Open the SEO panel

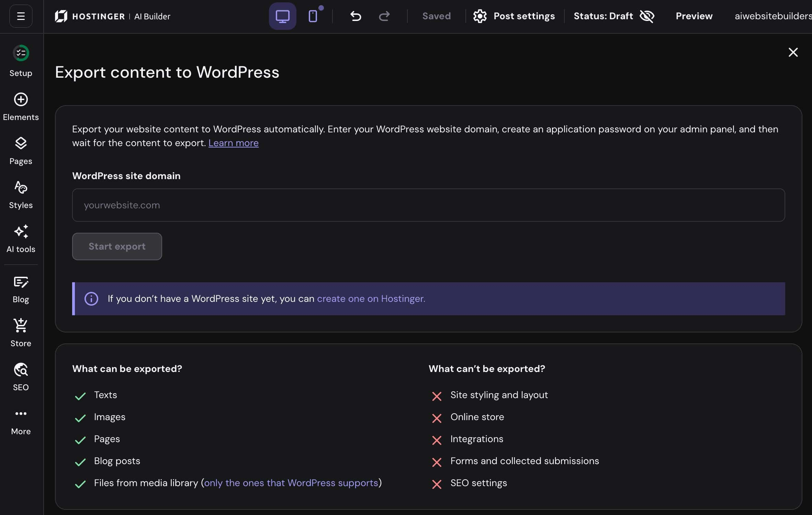[x=21, y=377]
